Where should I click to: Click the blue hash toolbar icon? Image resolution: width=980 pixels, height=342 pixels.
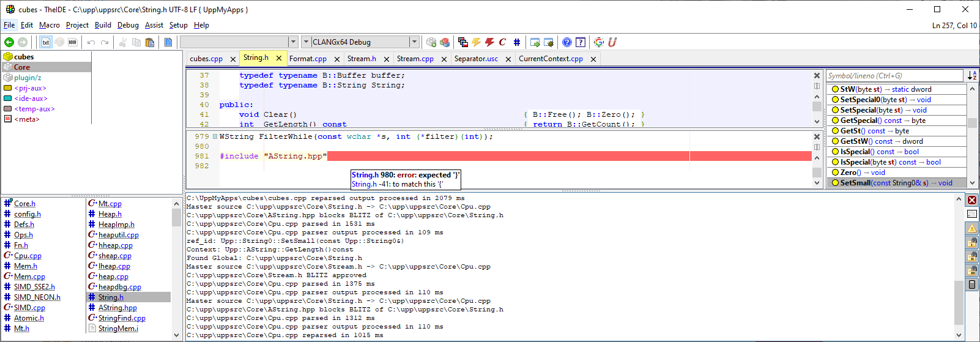coord(517,42)
